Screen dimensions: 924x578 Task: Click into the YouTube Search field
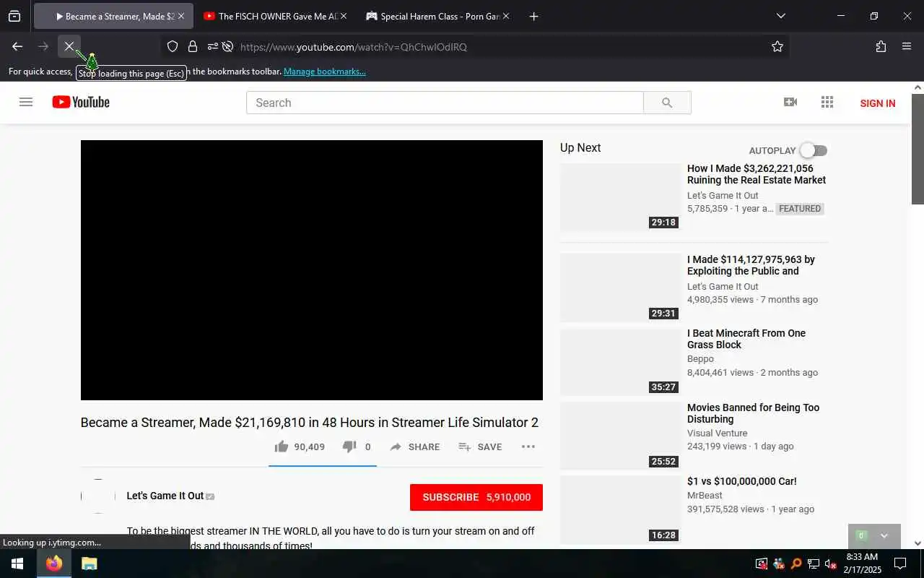(x=445, y=103)
